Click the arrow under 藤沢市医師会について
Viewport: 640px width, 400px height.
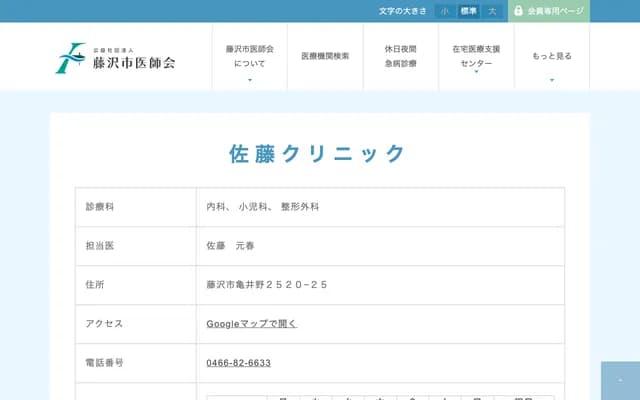[x=249, y=79]
